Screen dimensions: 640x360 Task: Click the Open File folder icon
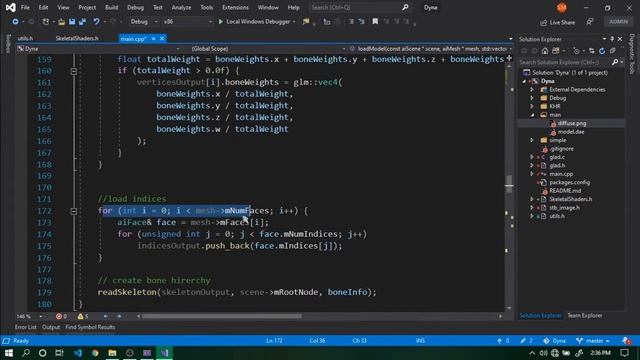62,22
